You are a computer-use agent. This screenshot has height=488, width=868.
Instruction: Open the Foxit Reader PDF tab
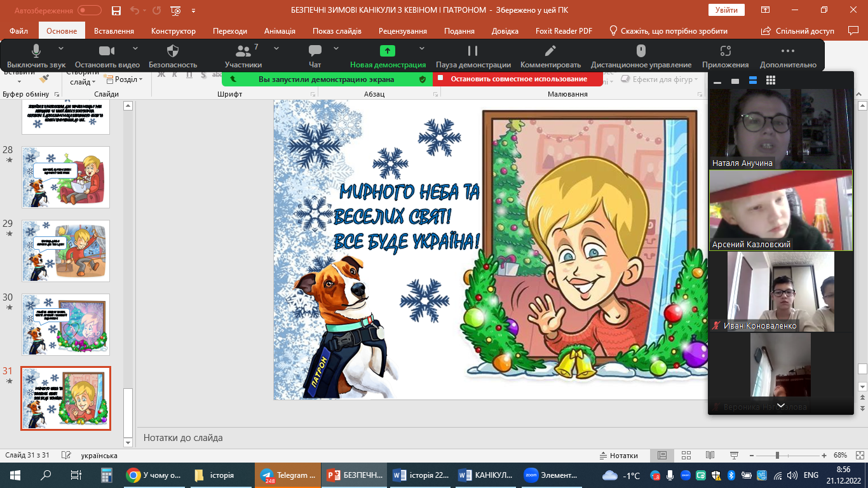[x=563, y=30]
